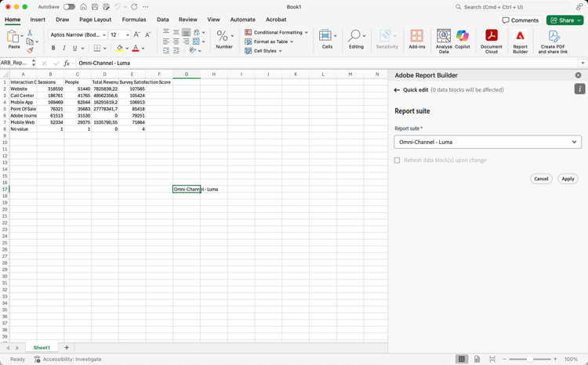Click Cancel in Report Builder panel
This screenshot has width=588, height=365.
click(541, 179)
